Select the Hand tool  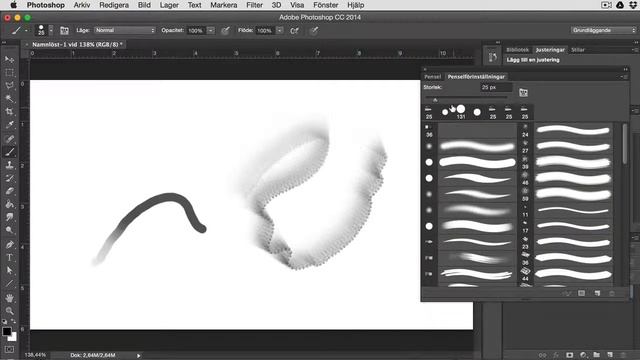pyautogui.click(x=9, y=298)
